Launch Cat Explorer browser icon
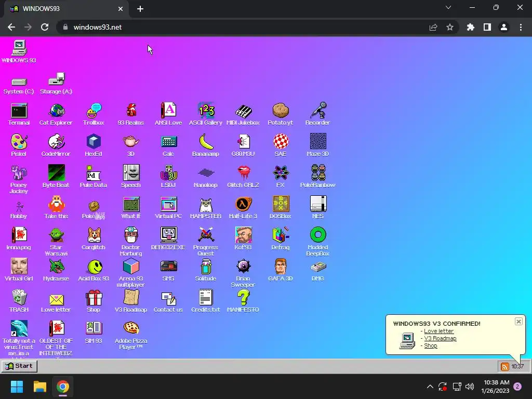Viewport: 532px width, 399px height. click(x=56, y=114)
